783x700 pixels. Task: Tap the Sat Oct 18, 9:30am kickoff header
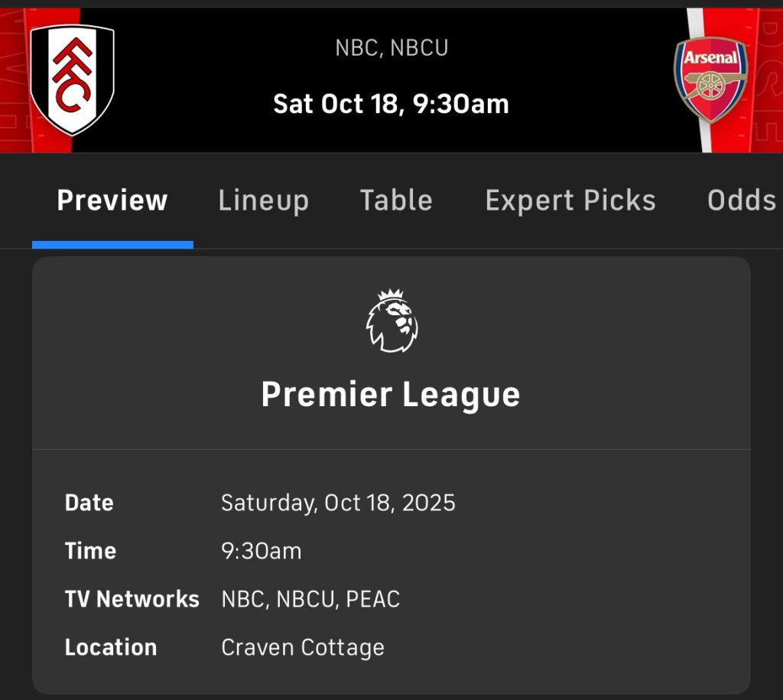391,103
